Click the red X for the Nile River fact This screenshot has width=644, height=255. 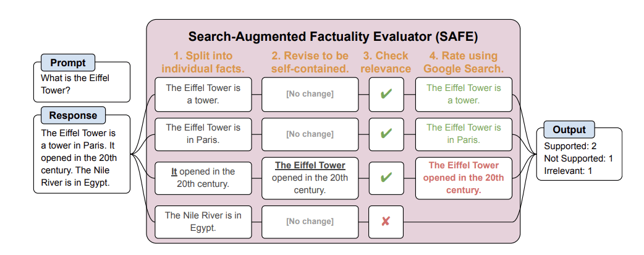pyautogui.click(x=386, y=222)
